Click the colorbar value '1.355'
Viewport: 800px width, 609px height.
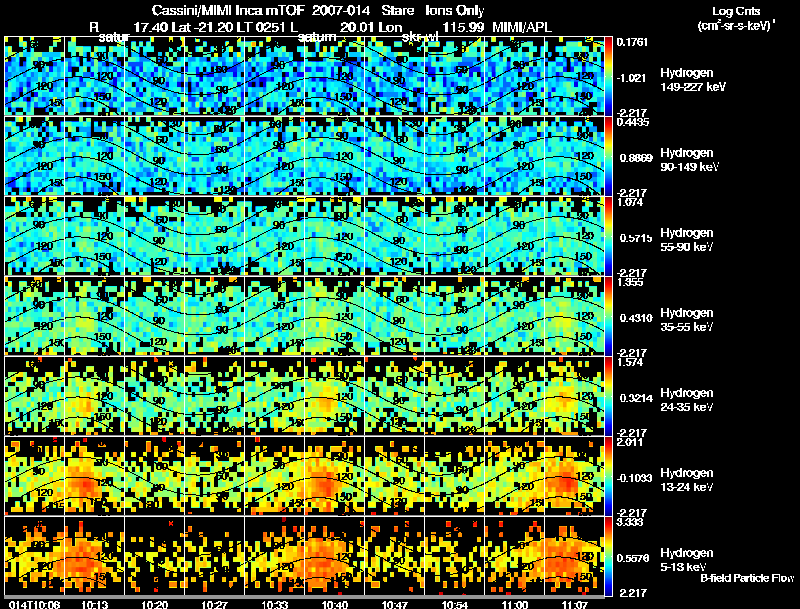point(630,282)
